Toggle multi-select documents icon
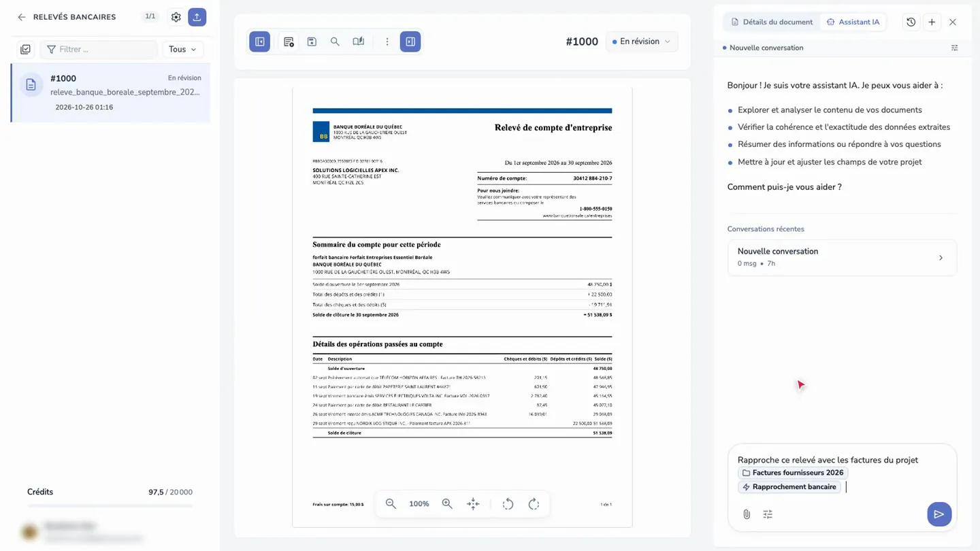The width and height of the screenshot is (980, 551). point(25,49)
